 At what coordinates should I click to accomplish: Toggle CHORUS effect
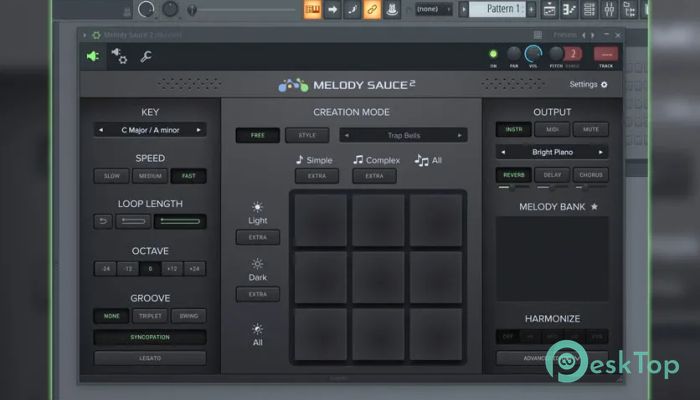coord(591,175)
